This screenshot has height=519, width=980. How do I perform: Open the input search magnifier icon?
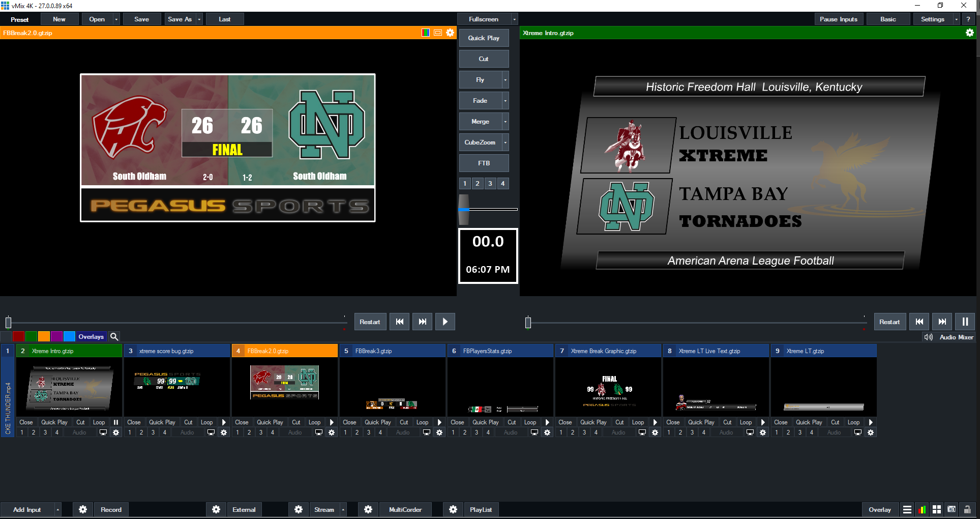coord(114,336)
